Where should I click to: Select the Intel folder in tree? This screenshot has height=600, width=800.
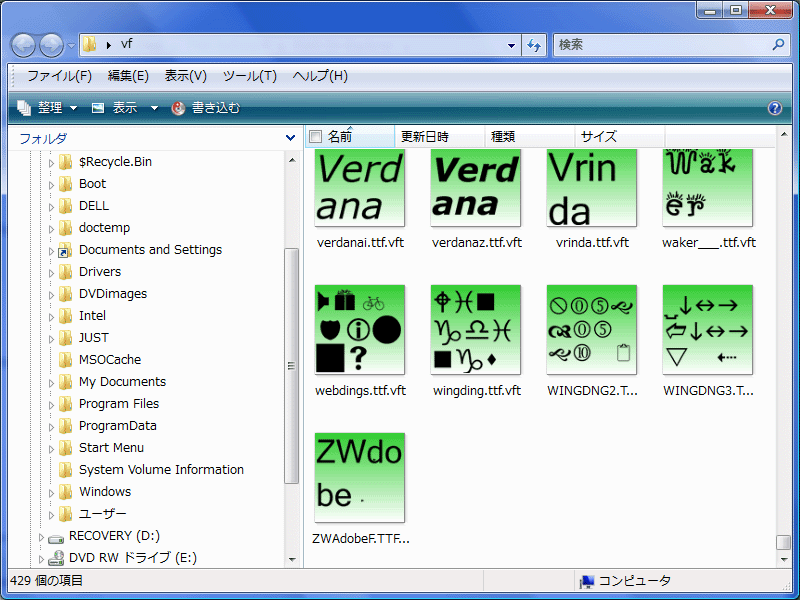pos(92,316)
